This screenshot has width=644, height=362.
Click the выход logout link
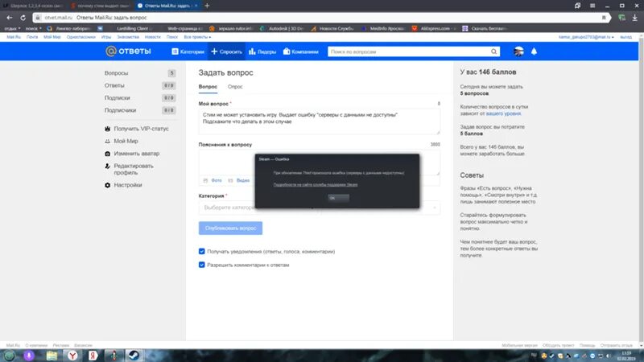click(626, 37)
